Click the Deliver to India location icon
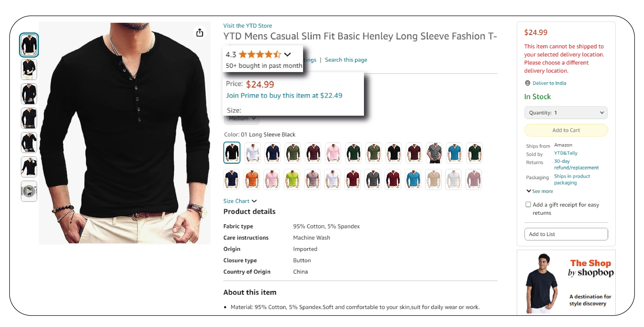Image resolution: width=644 pixels, height=327 pixels. click(528, 83)
